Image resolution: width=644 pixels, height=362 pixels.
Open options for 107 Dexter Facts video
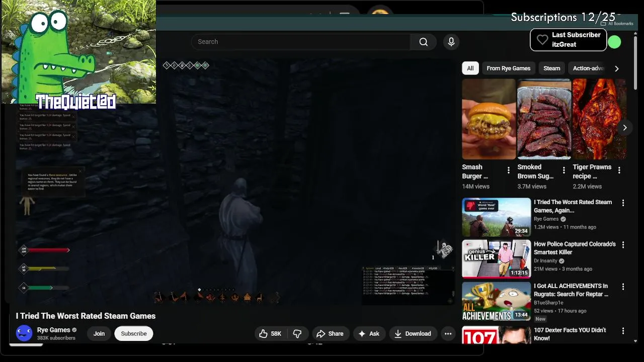[623, 331]
